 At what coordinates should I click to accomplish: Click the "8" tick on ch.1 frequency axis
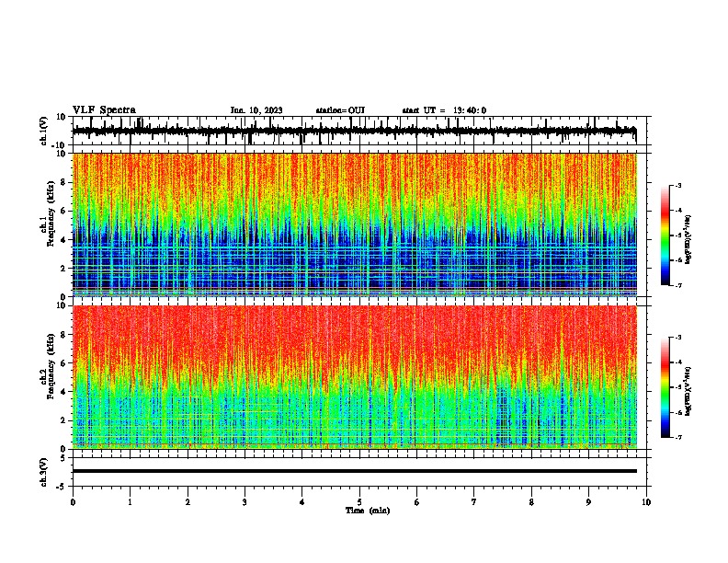[63, 182]
